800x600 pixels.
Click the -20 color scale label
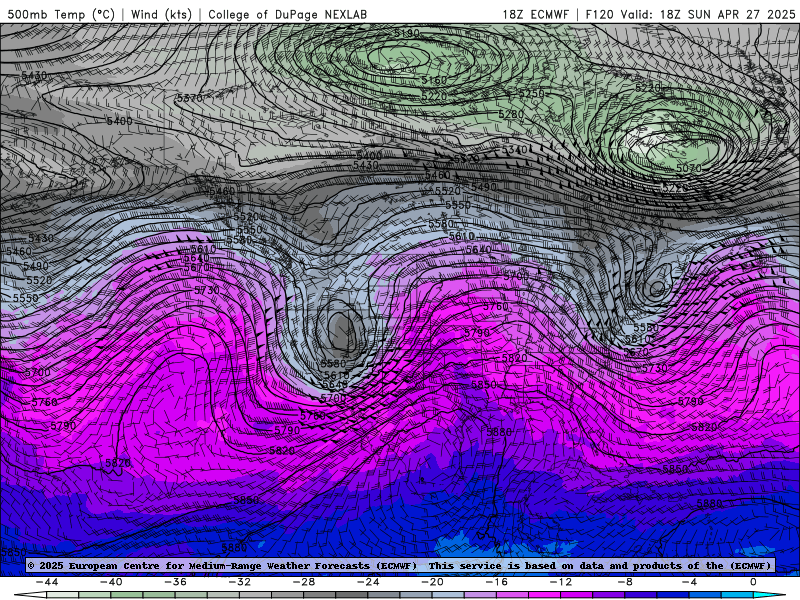click(x=433, y=582)
